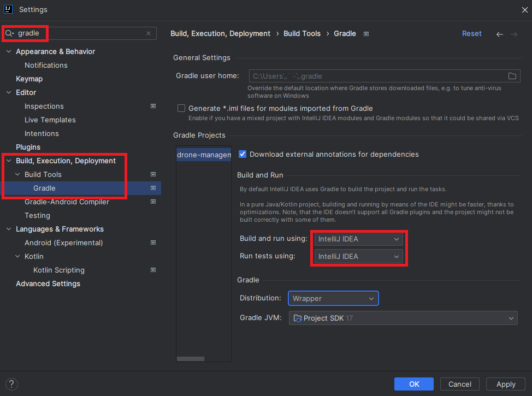The width and height of the screenshot is (532, 396).
Task: Collapse the Kotlin node
Action: 17,256
